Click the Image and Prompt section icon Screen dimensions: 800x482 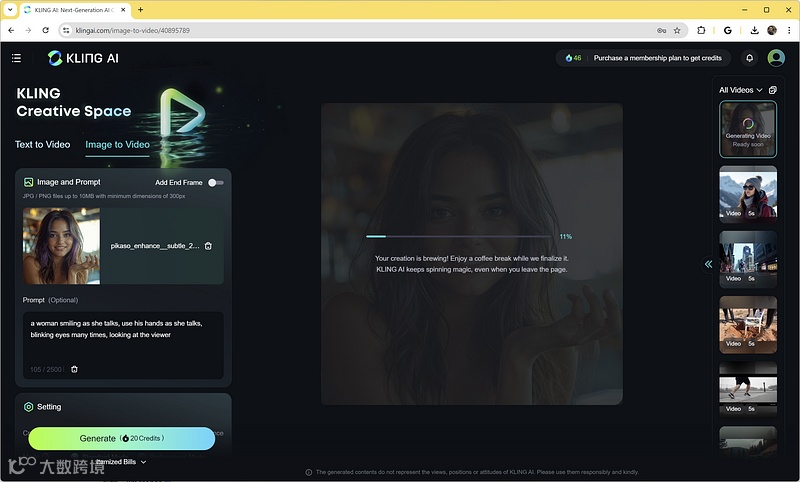pyautogui.click(x=29, y=182)
